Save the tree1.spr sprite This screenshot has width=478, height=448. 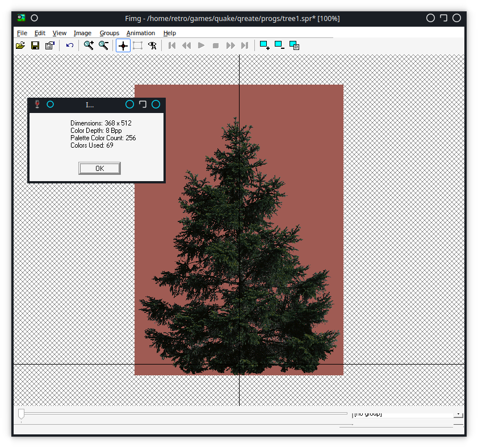35,45
